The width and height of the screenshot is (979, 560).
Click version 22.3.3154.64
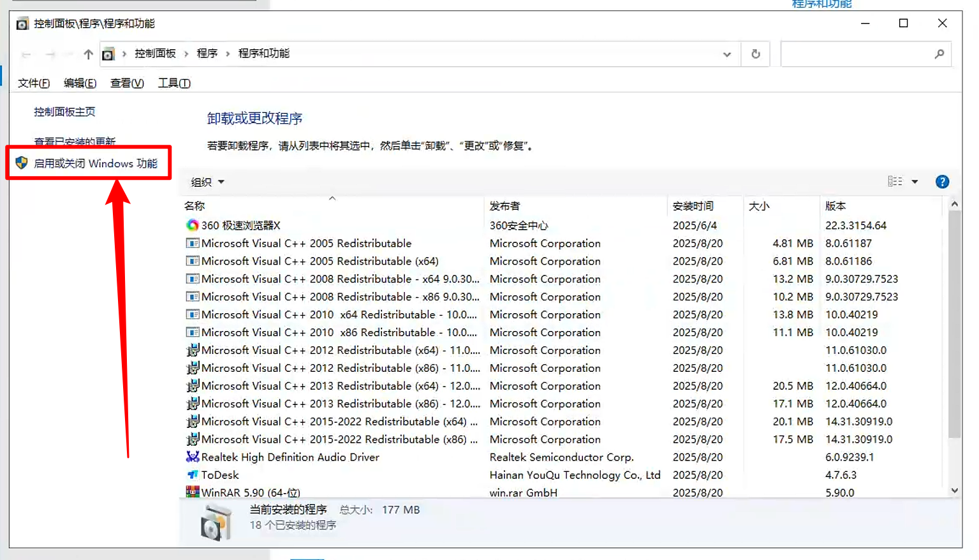tap(856, 225)
